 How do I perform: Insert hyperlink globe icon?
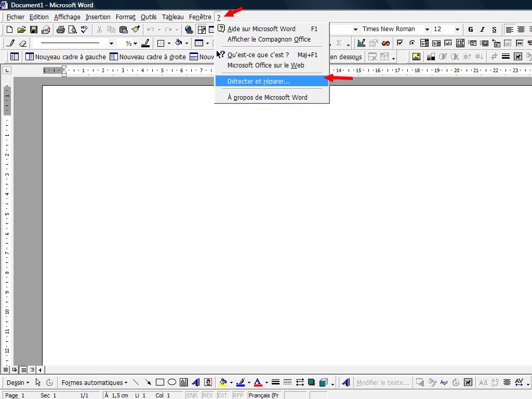coord(189,30)
